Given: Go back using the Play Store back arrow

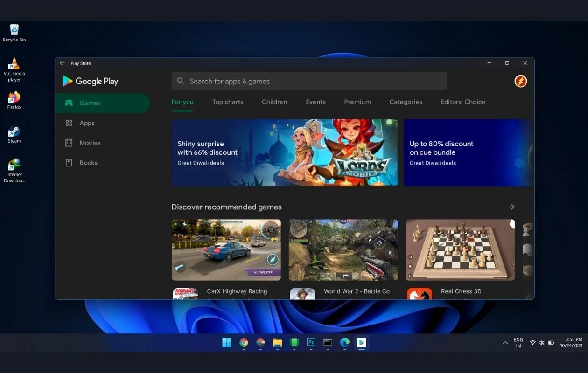Looking at the screenshot, I should point(63,63).
